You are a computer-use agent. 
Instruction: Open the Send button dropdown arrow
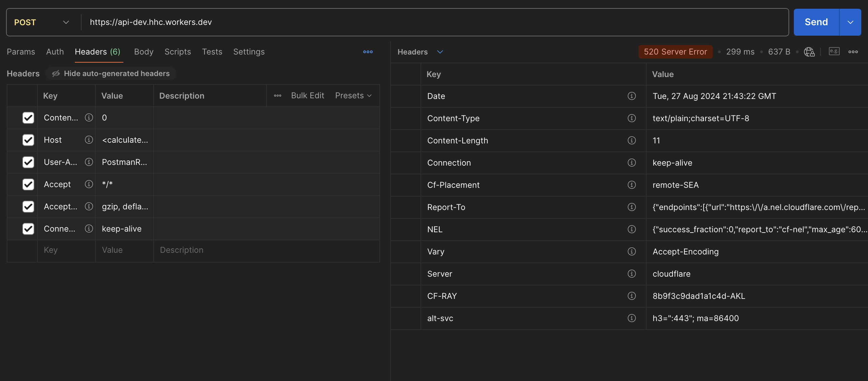click(x=850, y=22)
